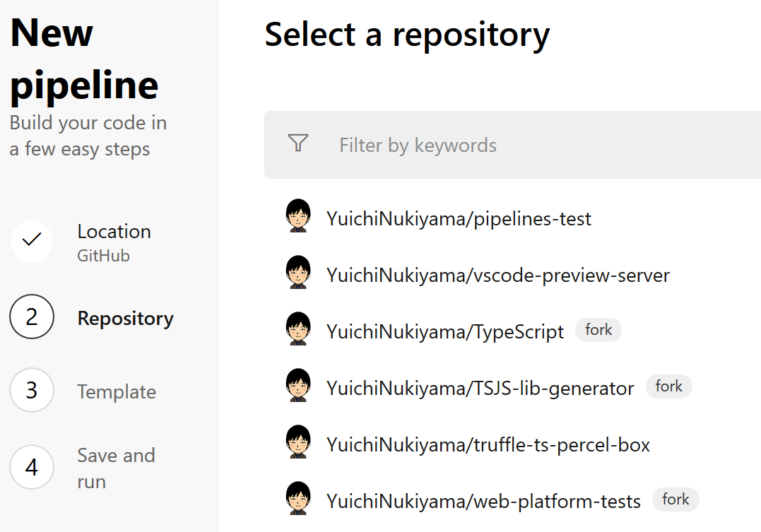Click avatar next to pipelines-test repository

coord(298,216)
